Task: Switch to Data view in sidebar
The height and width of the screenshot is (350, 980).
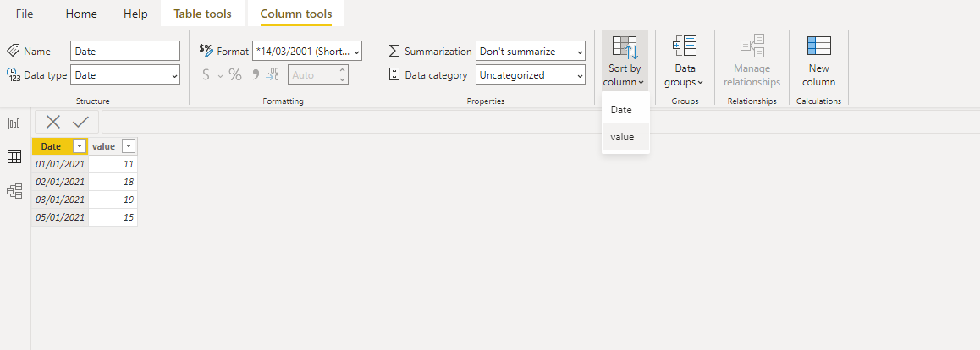Action: (14, 157)
